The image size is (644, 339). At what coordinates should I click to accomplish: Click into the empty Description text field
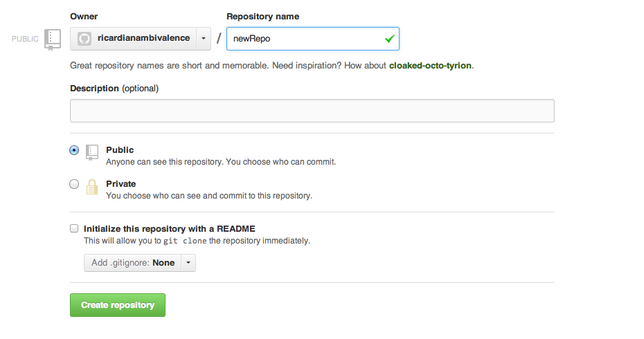tap(312, 111)
